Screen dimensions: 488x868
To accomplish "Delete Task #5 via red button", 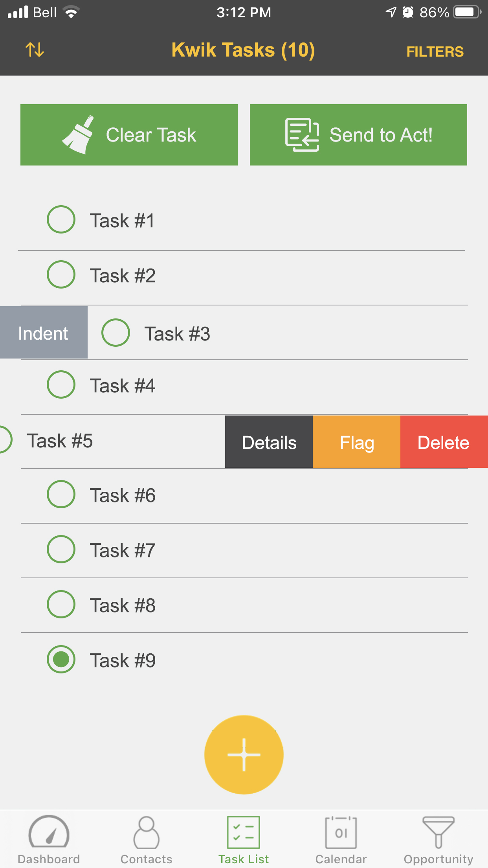I will [x=444, y=442].
